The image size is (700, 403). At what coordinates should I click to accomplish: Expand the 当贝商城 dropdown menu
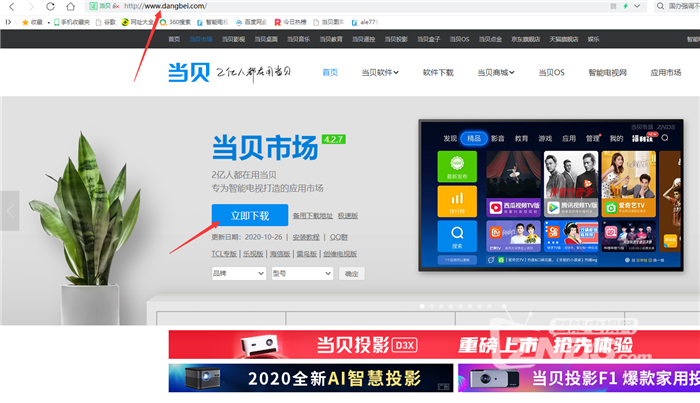496,72
